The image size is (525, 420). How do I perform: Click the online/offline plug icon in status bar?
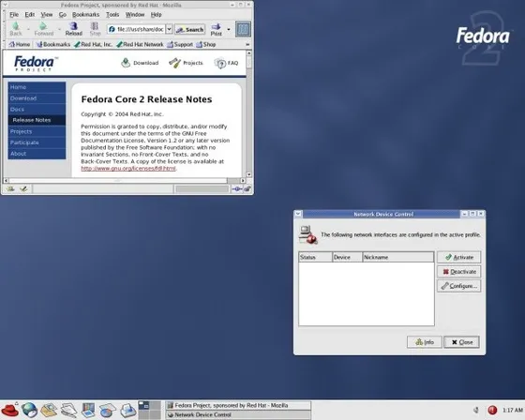coord(236,189)
